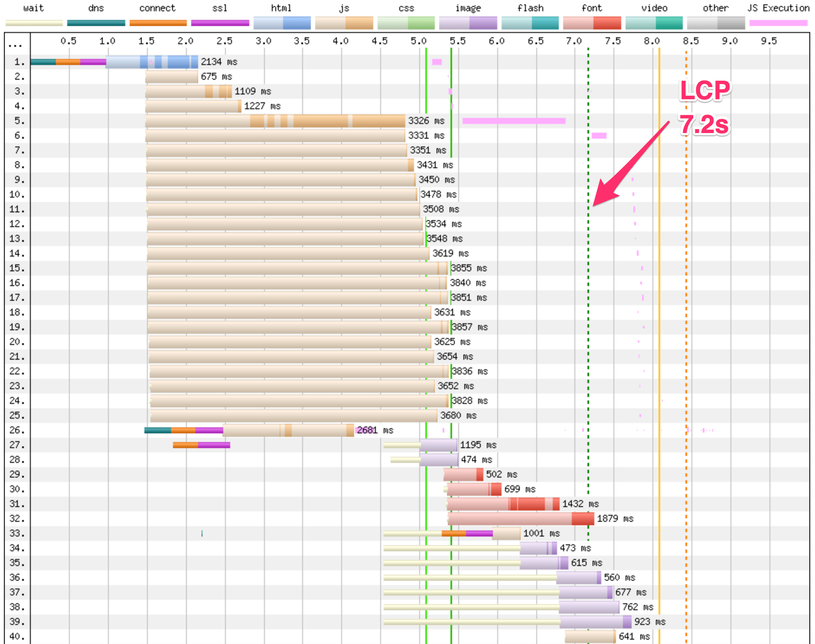
Task: Click the ellipsis at top of row numbers
Action: tap(15, 45)
